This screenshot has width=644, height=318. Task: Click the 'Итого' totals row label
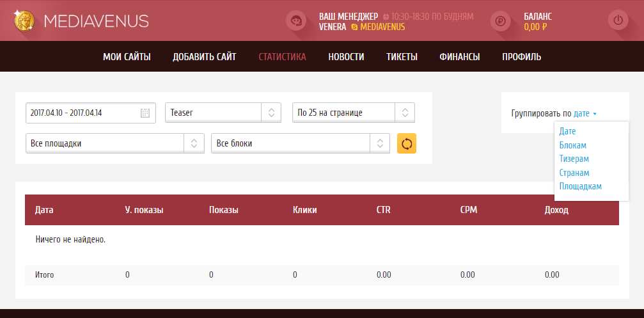tap(44, 275)
